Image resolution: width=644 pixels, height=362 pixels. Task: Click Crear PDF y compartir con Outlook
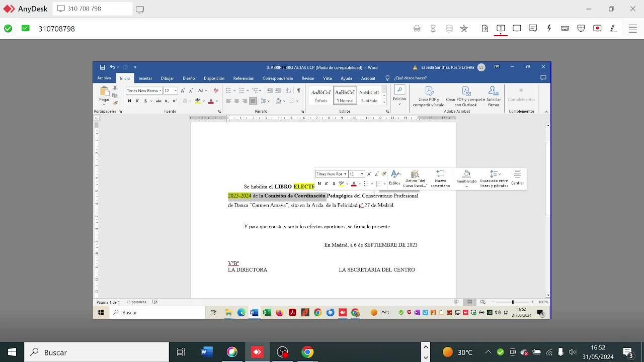coord(465,97)
